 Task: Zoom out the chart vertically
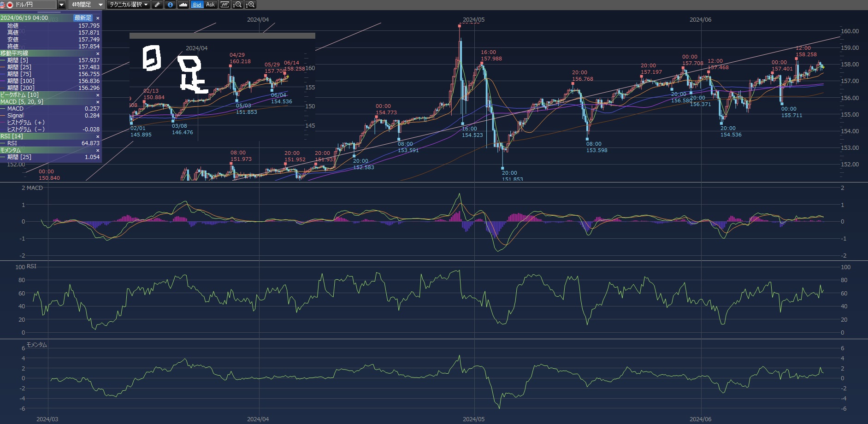[237, 5]
